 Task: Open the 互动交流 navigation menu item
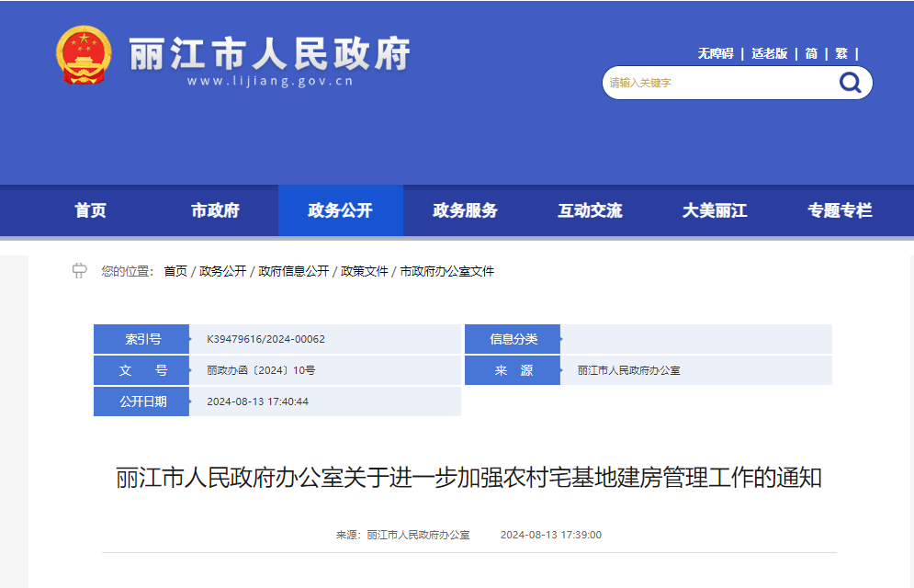(x=590, y=210)
